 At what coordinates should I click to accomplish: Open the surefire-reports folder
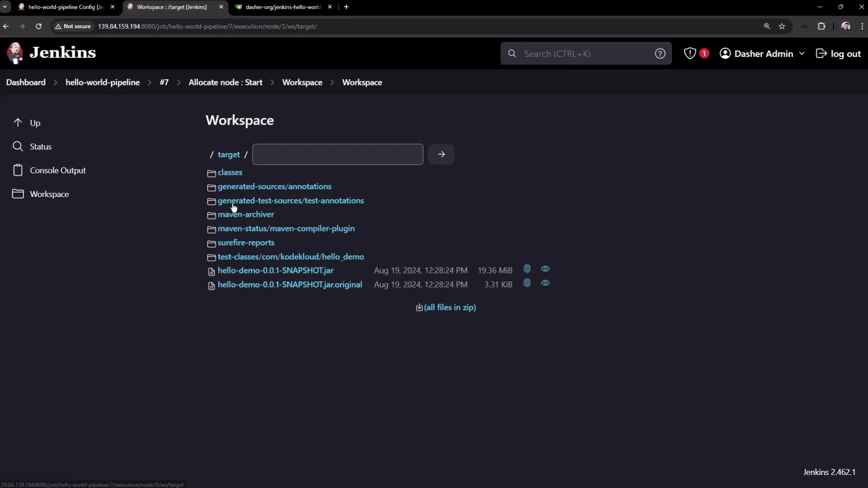(245, 243)
